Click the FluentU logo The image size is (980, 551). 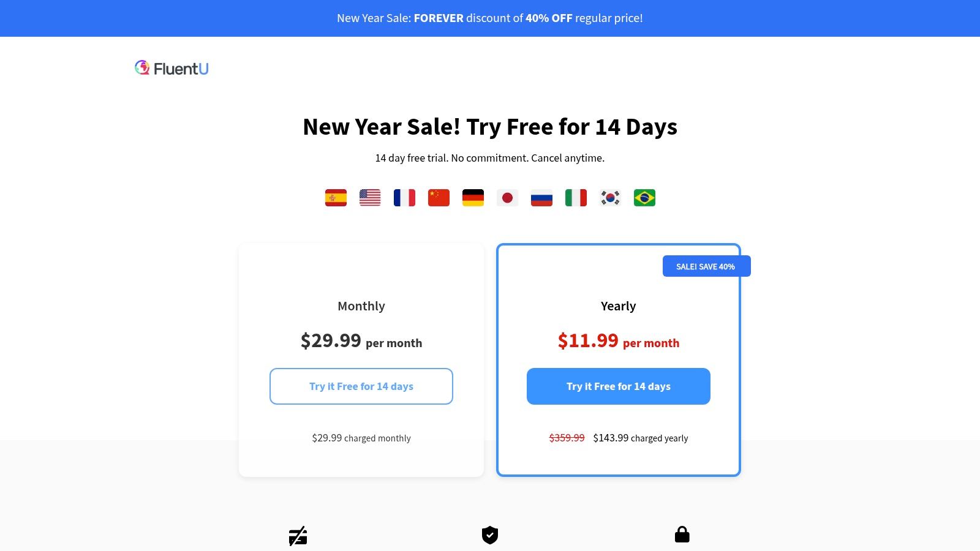(x=171, y=68)
